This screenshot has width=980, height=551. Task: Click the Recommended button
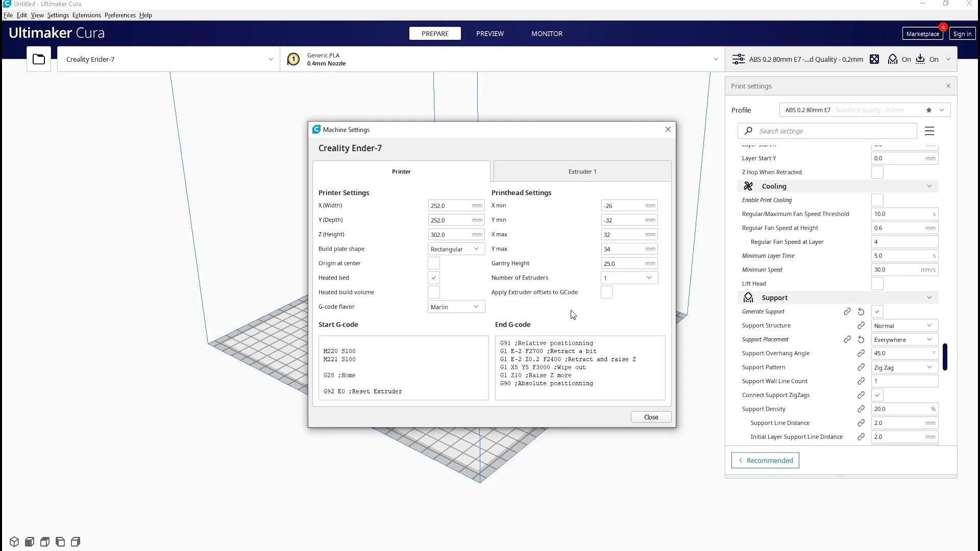click(x=765, y=461)
